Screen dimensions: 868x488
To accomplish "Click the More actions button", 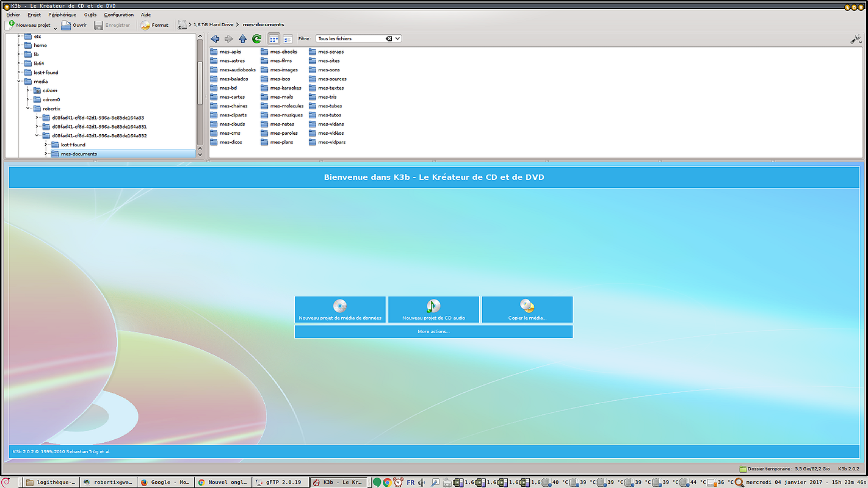I will pyautogui.click(x=433, y=331).
